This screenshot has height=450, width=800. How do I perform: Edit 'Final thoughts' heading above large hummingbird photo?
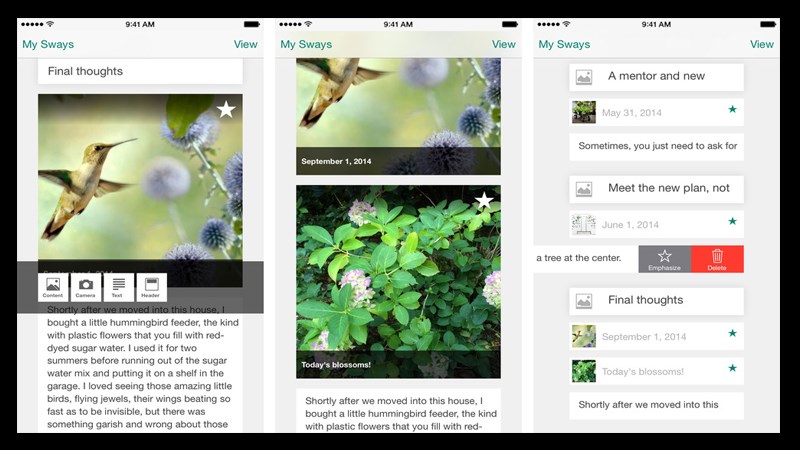tap(140, 71)
